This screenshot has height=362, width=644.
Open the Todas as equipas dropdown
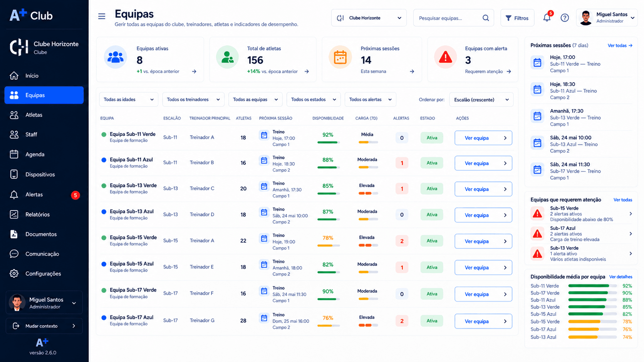point(255,99)
